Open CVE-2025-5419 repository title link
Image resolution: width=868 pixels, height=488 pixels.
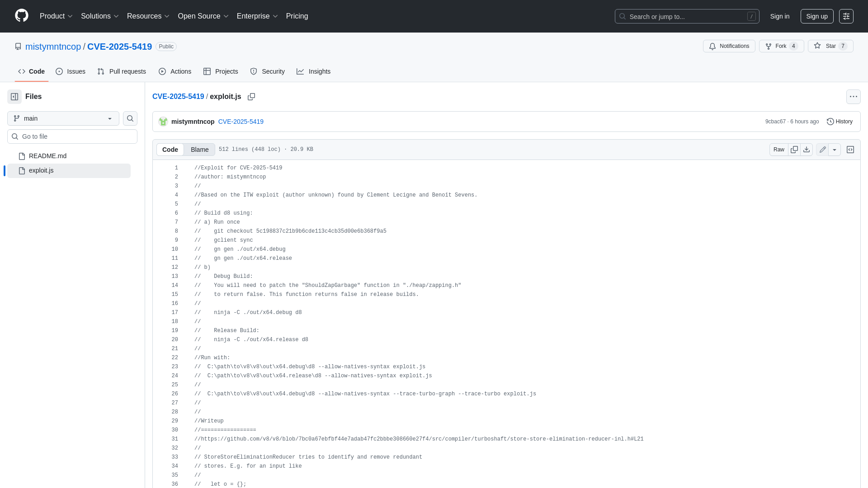tap(119, 47)
